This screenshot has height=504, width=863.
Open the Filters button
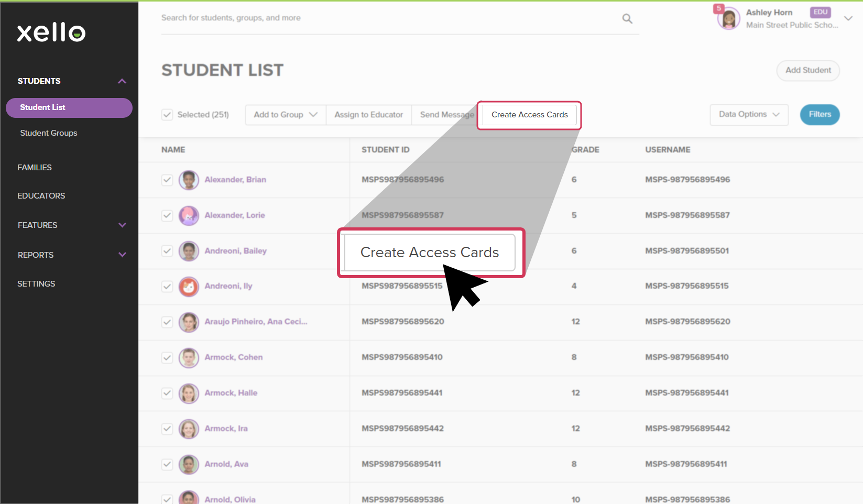coord(820,114)
